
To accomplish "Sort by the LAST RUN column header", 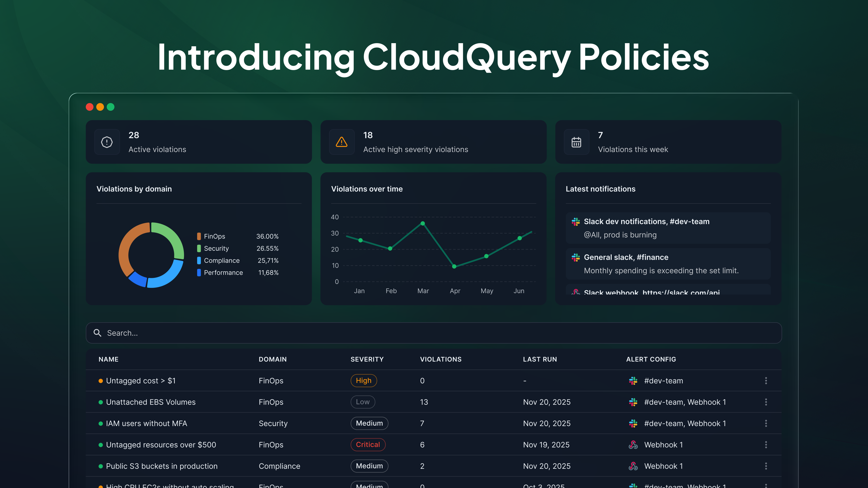I will 540,359.
